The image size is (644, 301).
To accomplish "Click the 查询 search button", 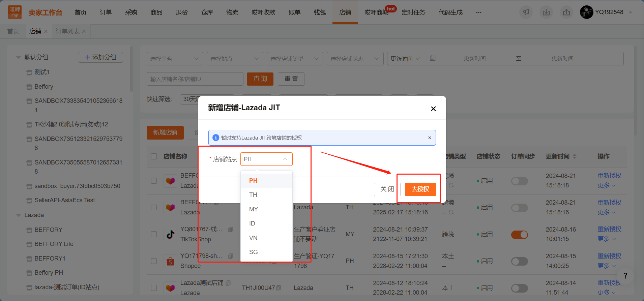I will (x=260, y=79).
